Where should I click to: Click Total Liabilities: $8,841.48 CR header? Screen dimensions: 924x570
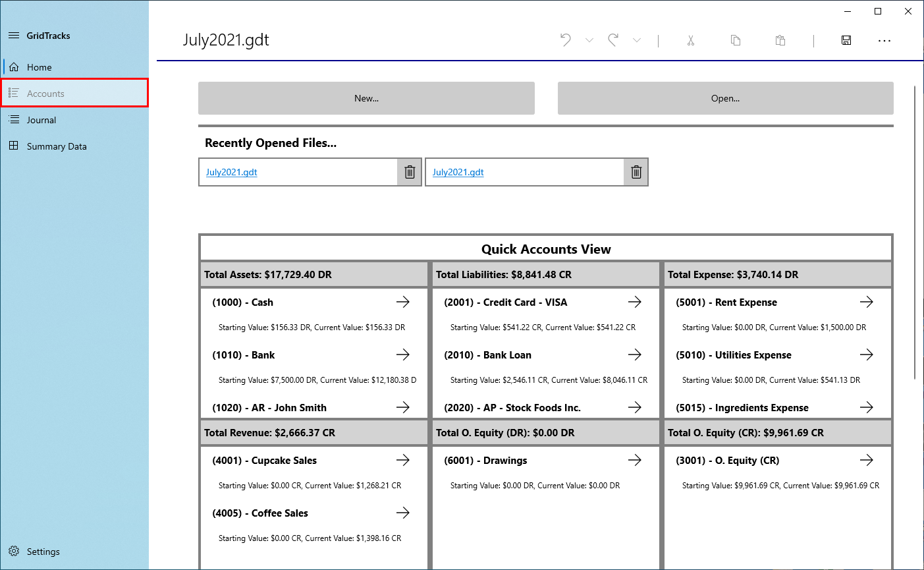(x=546, y=275)
